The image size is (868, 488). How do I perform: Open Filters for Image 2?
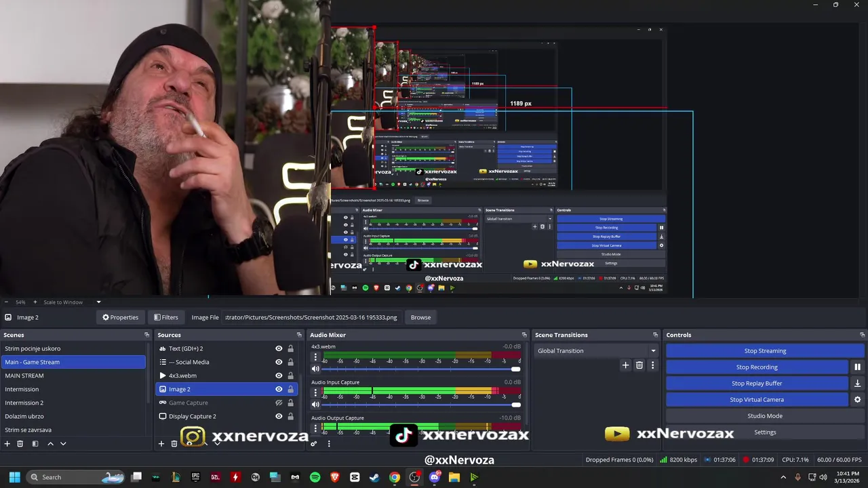[x=166, y=317]
